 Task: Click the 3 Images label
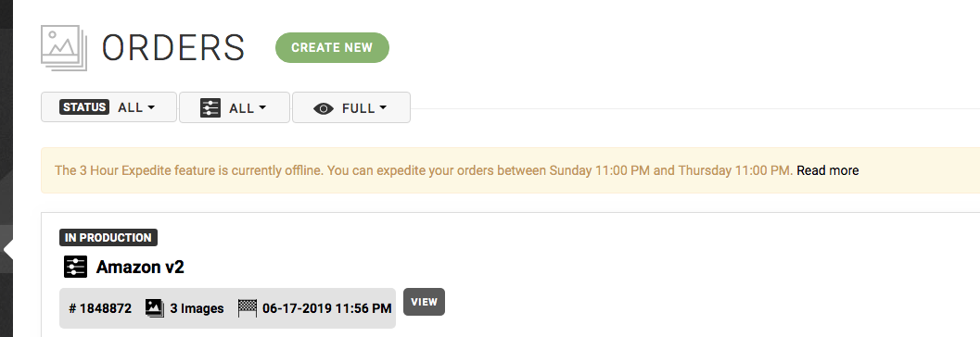[x=197, y=308]
